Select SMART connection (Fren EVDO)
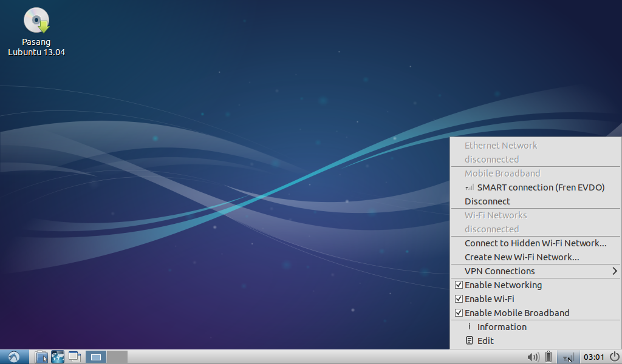Viewport: 622px width, 364px height. (x=536, y=187)
